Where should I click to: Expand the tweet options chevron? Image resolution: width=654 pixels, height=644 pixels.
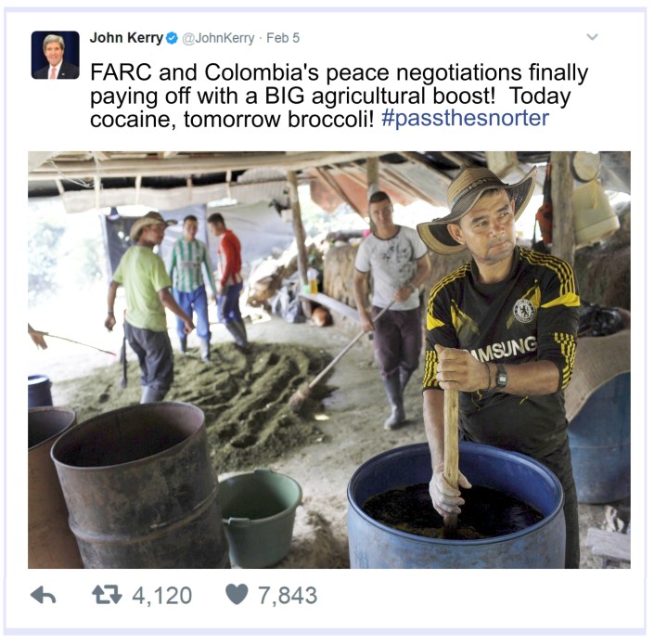592,37
